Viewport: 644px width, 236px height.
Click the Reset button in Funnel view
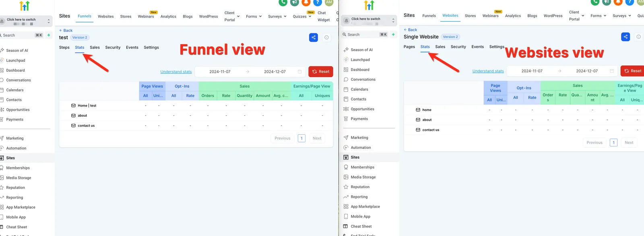coord(321,72)
